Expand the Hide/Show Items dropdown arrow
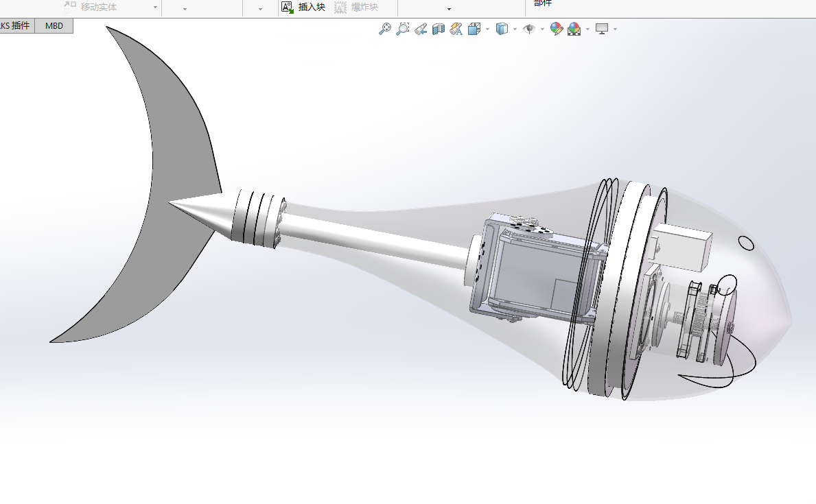816x504 pixels. [542, 29]
